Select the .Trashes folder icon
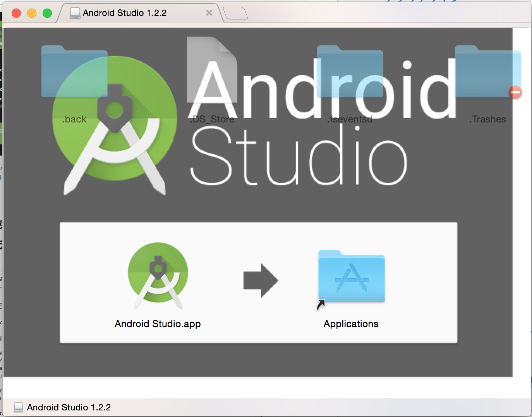The height and width of the screenshot is (417, 532). (x=488, y=71)
